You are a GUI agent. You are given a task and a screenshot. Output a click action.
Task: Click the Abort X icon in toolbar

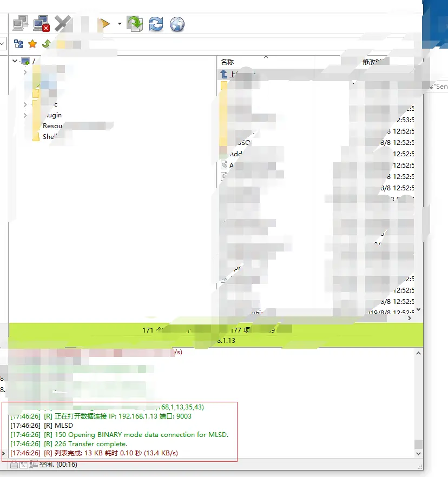62,23
